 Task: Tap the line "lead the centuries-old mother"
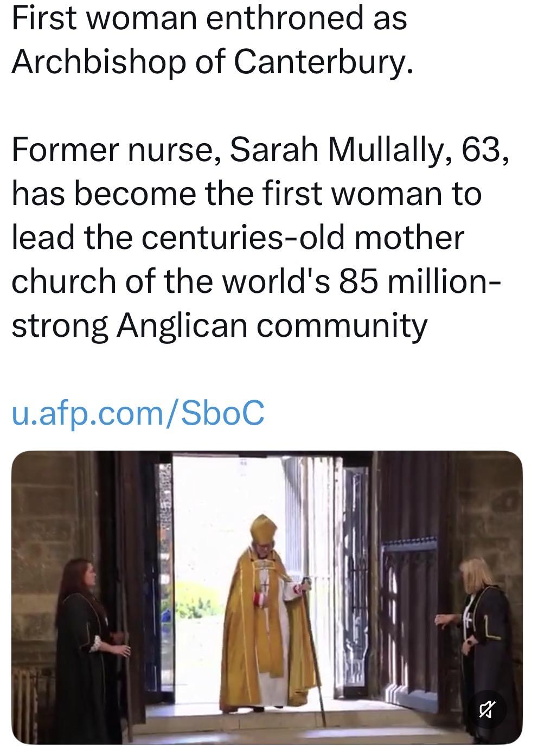(x=238, y=238)
